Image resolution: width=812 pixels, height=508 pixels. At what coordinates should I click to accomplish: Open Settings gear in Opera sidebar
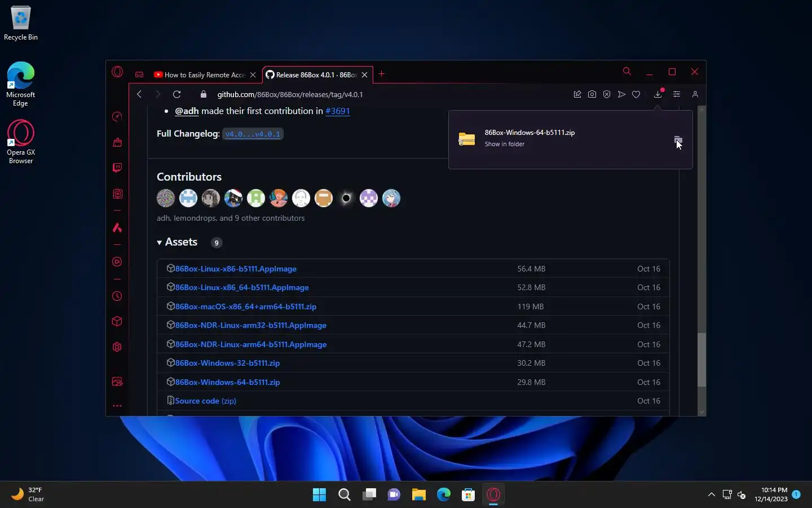tap(117, 347)
